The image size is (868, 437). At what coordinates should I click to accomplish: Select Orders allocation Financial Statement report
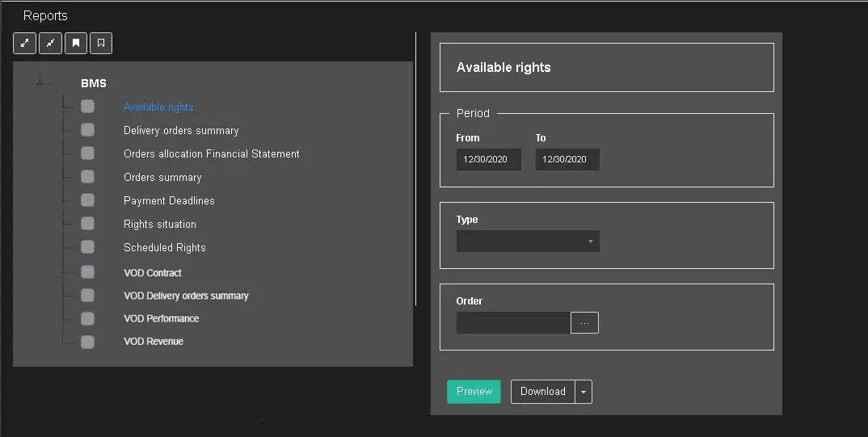tap(211, 154)
